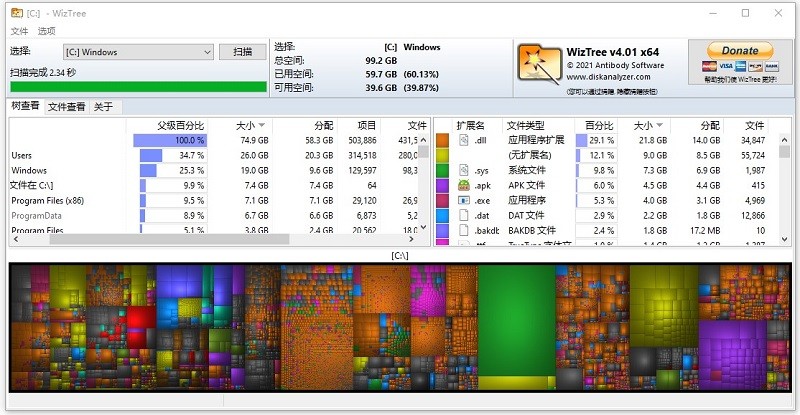Click the orange .dll color swatch
The width and height of the screenshot is (800, 415).
click(442, 140)
